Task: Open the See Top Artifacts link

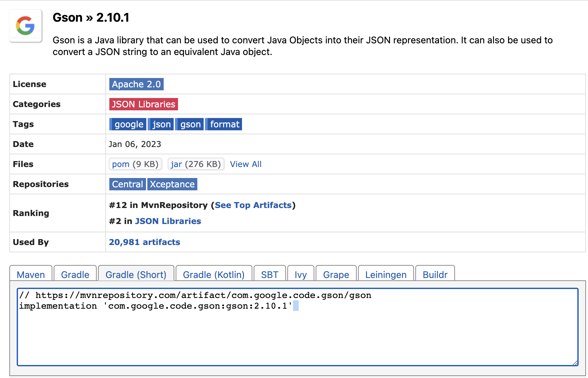Action: pyautogui.click(x=253, y=205)
